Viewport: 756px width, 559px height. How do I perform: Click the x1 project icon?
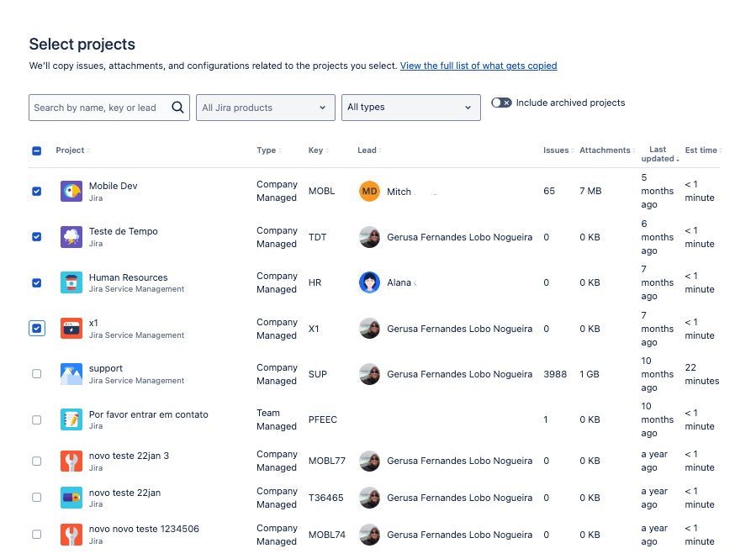point(71,329)
